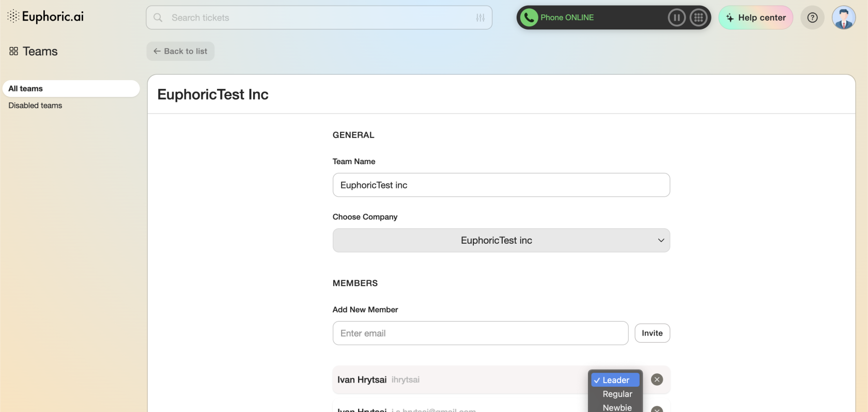Click the search magnifier icon
This screenshot has width=868, height=412.
pyautogui.click(x=158, y=18)
